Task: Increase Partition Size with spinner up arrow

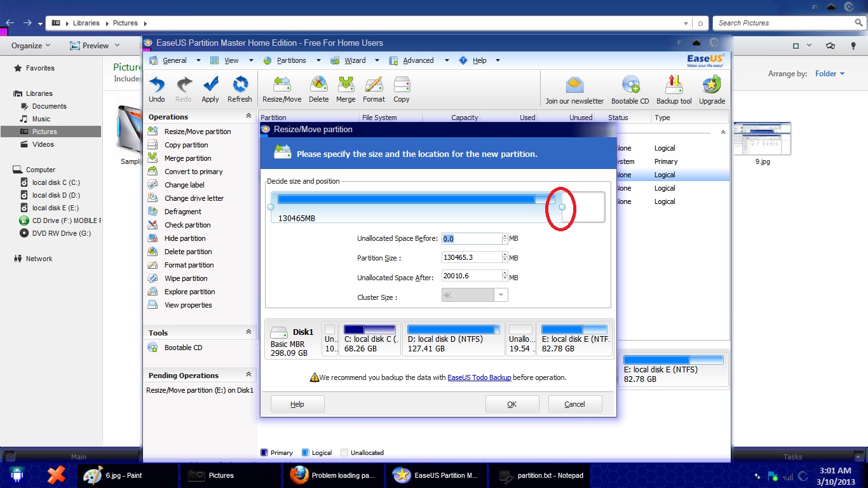Action: tap(505, 255)
